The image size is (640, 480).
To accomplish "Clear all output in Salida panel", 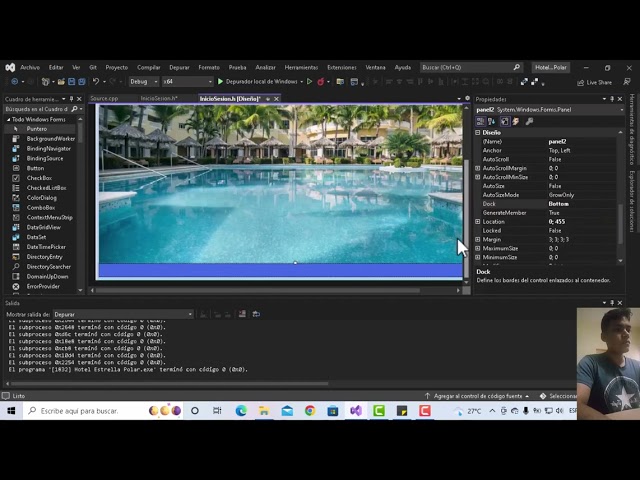I will click(242, 314).
